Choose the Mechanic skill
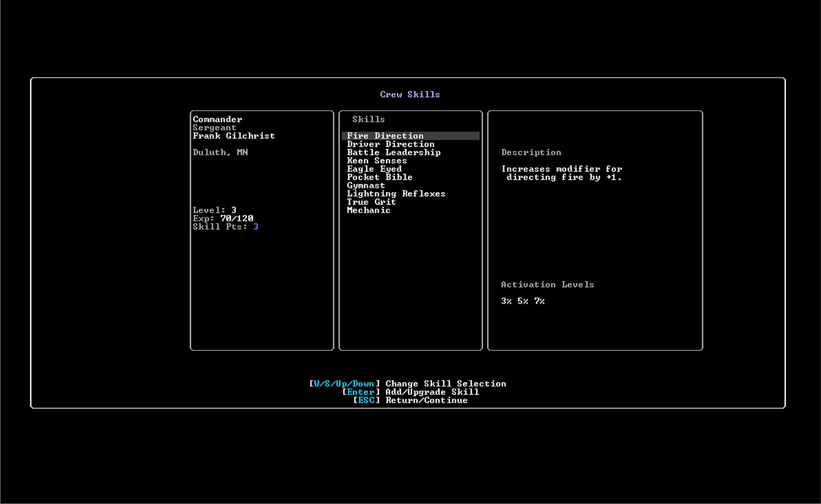This screenshot has width=821, height=504. pyautogui.click(x=369, y=210)
